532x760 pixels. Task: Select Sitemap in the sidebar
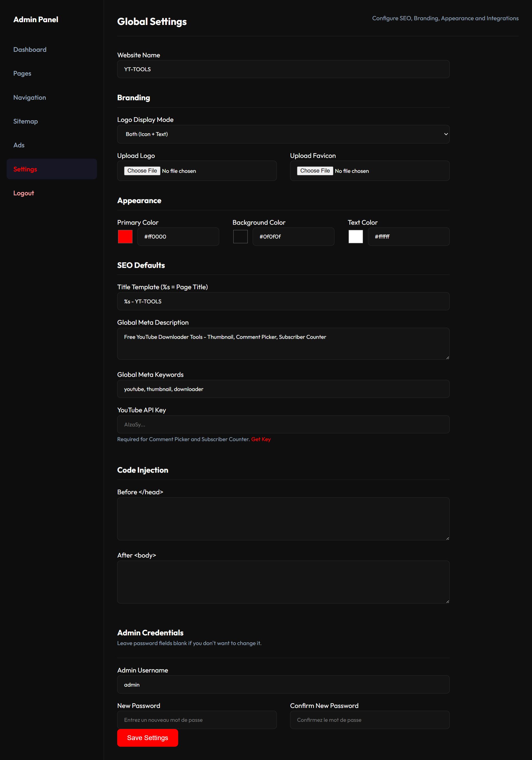(x=25, y=122)
